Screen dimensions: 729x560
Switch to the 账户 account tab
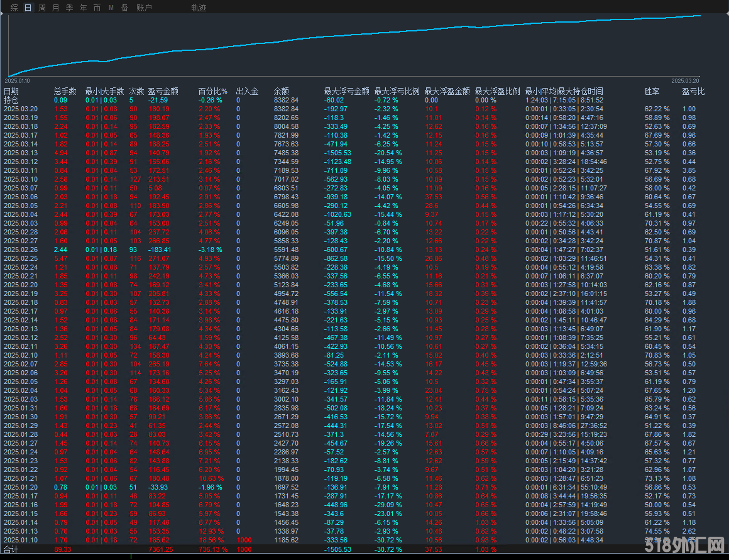(144, 8)
